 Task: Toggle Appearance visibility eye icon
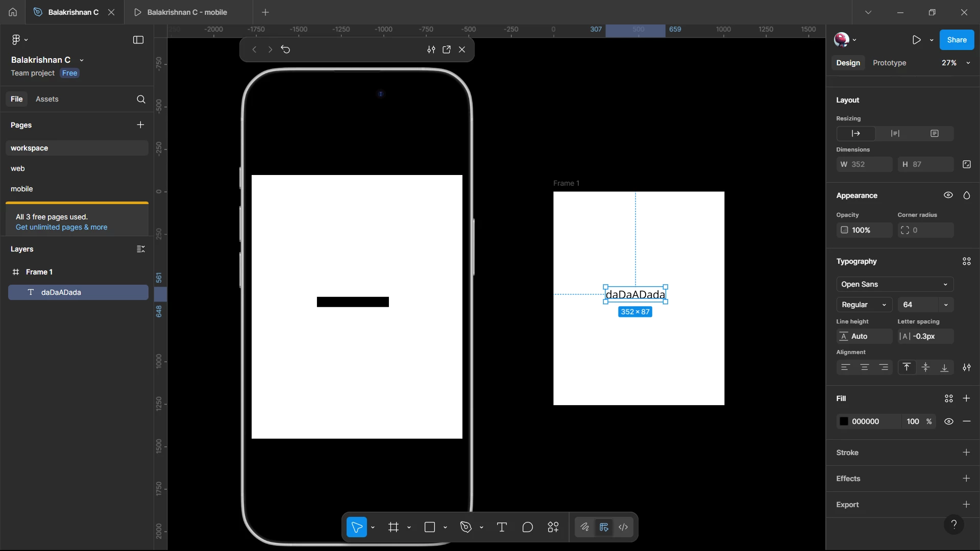click(948, 195)
